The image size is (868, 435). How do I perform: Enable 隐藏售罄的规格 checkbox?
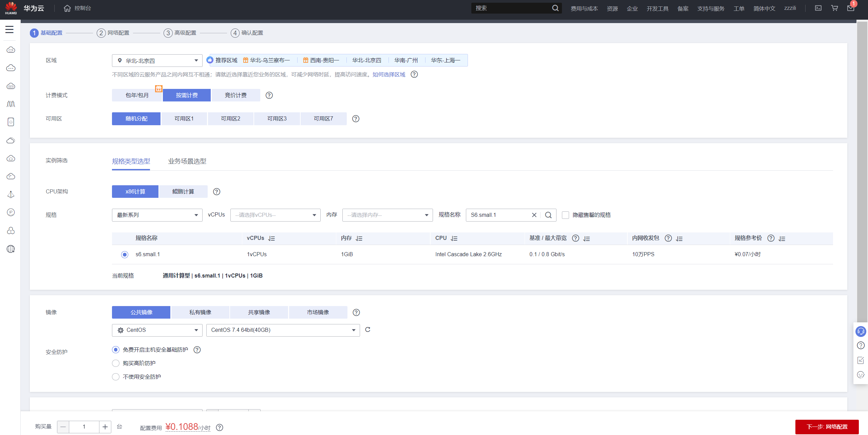(565, 215)
